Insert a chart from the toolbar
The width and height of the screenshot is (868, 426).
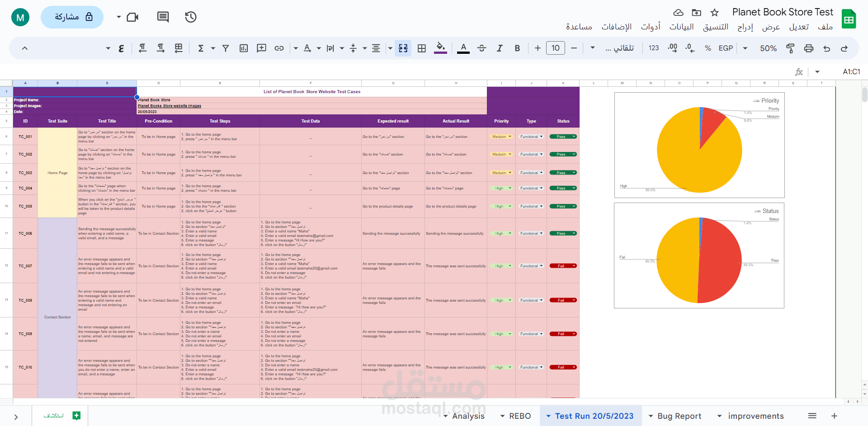pos(244,48)
